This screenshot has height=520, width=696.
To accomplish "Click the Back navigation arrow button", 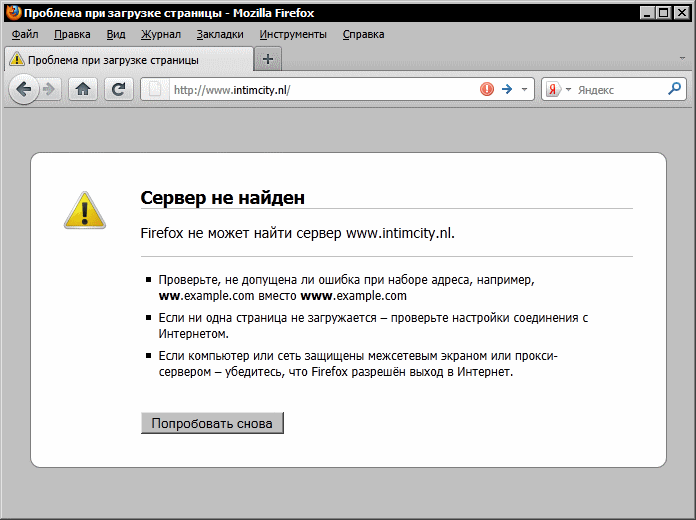I will 24,89.
